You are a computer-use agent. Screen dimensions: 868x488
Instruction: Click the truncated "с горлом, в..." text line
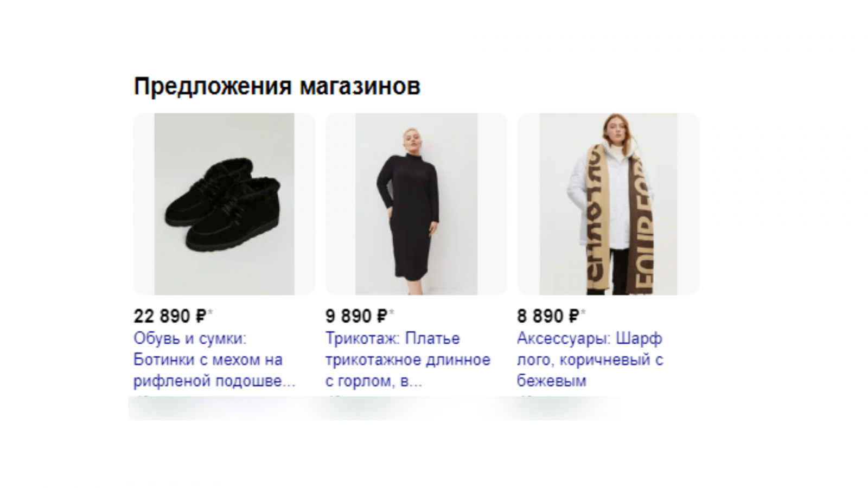click(x=374, y=381)
